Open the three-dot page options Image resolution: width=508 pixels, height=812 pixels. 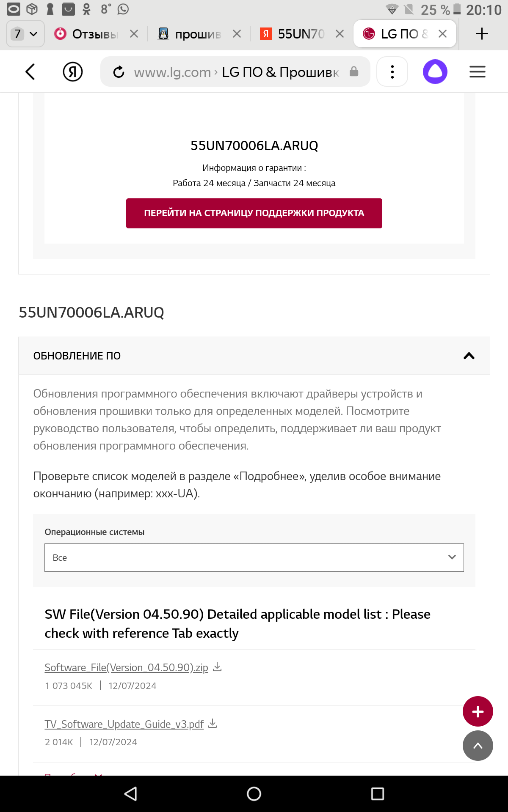click(392, 72)
